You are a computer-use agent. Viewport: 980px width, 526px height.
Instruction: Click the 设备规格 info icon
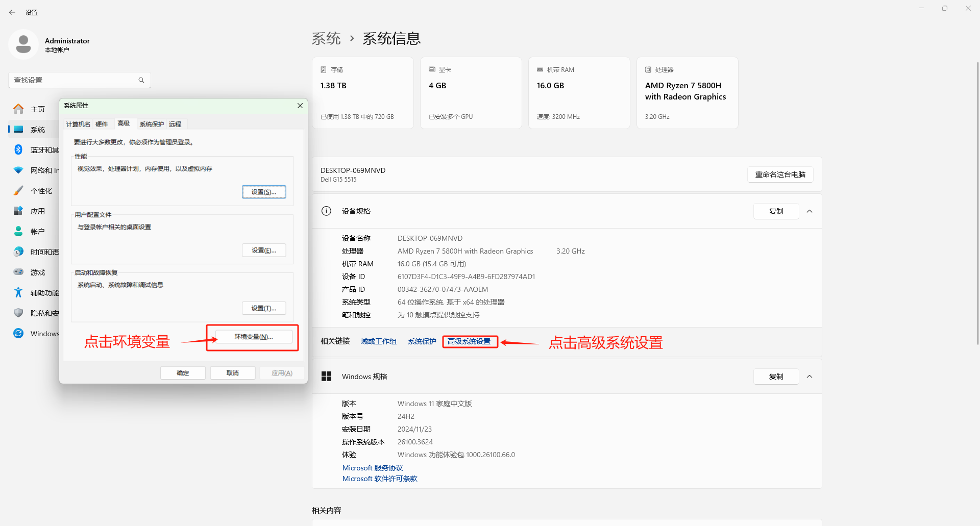point(327,211)
